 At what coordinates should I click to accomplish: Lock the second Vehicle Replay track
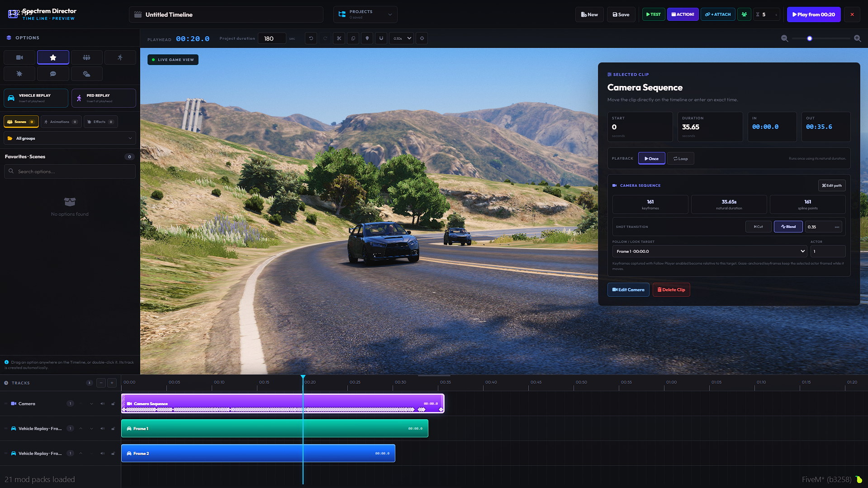coord(113,454)
